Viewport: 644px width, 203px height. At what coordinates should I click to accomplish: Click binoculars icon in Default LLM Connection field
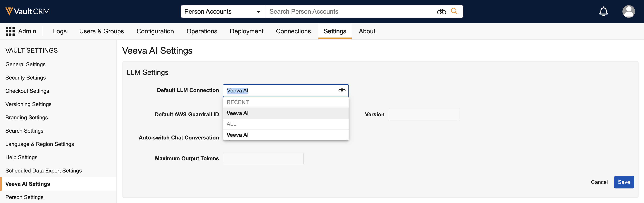342,90
